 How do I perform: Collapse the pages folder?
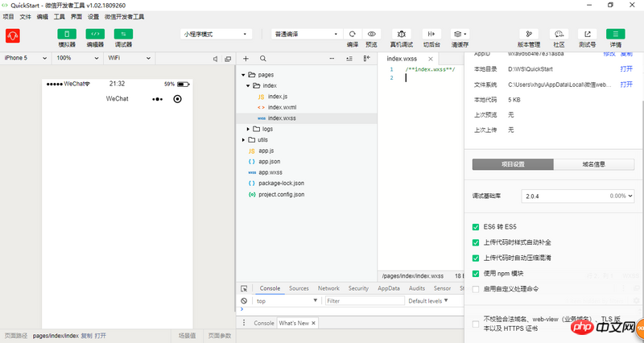point(243,75)
